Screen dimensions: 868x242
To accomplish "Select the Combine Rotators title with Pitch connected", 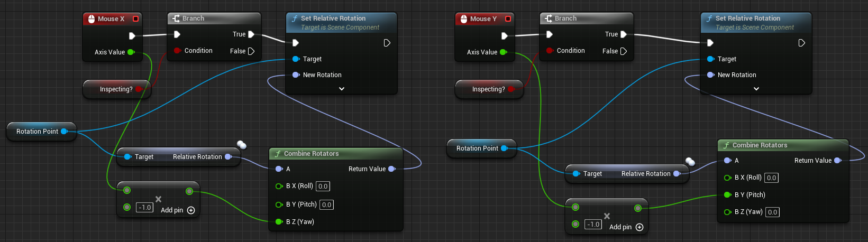I will [760, 145].
